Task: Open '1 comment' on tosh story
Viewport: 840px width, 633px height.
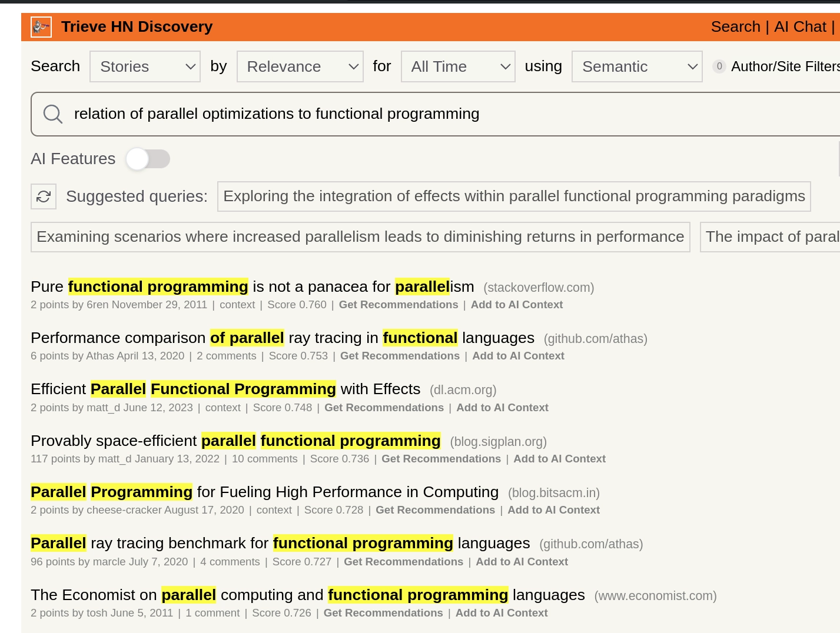Action: click(x=213, y=613)
